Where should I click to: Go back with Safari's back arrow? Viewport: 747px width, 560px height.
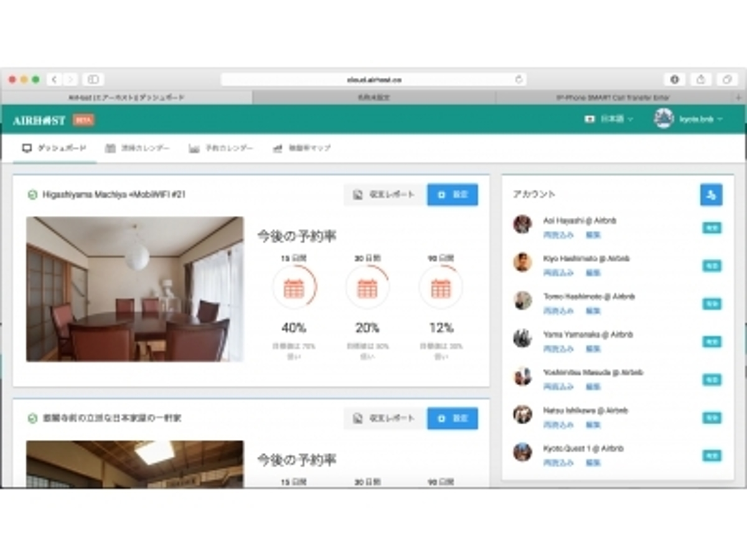click(x=54, y=80)
